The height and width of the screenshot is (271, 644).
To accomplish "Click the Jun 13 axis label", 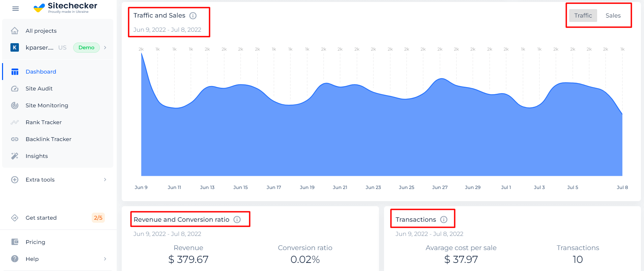I will (207, 187).
